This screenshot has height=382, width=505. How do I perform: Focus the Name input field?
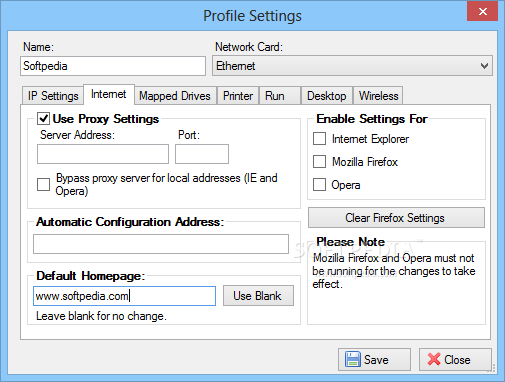coord(113,66)
